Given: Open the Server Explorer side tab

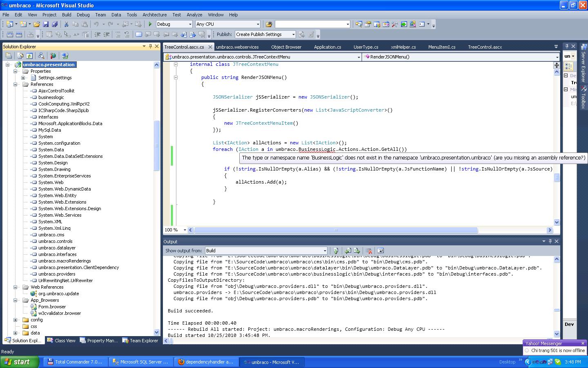Looking at the screenshot, I should (583, 63).
